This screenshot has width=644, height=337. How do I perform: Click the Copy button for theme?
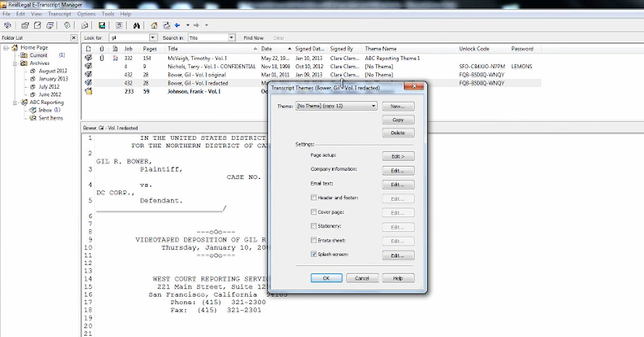tap(398, 120)
